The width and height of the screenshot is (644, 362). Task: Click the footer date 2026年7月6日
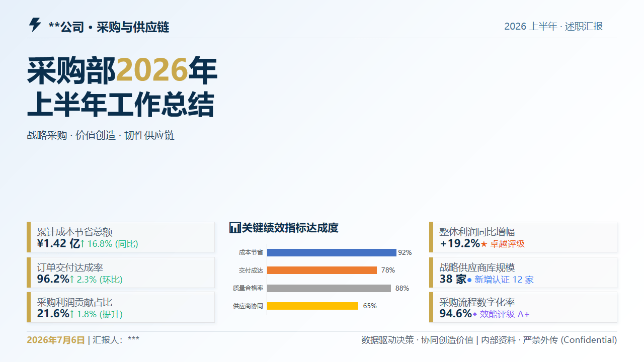pyautogui.click(x=56, y=340)
